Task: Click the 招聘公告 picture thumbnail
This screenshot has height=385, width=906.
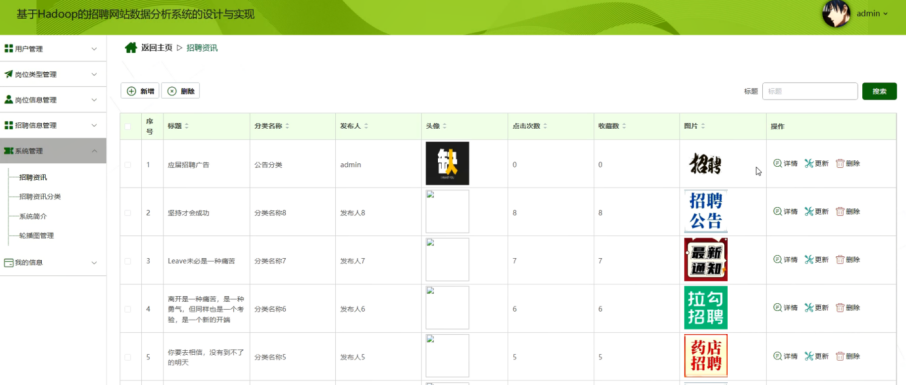Action: pyautogui.click(x=706, y=212)
